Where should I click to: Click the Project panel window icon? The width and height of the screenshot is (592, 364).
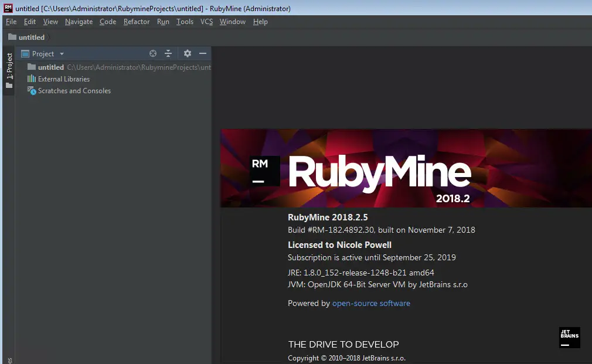coord(25,53)
